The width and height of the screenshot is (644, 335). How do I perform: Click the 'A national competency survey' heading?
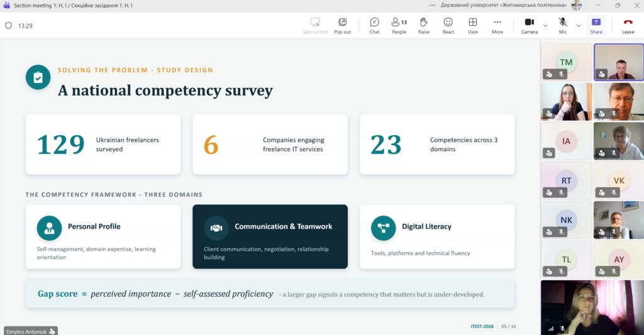(x=165, y=91)
